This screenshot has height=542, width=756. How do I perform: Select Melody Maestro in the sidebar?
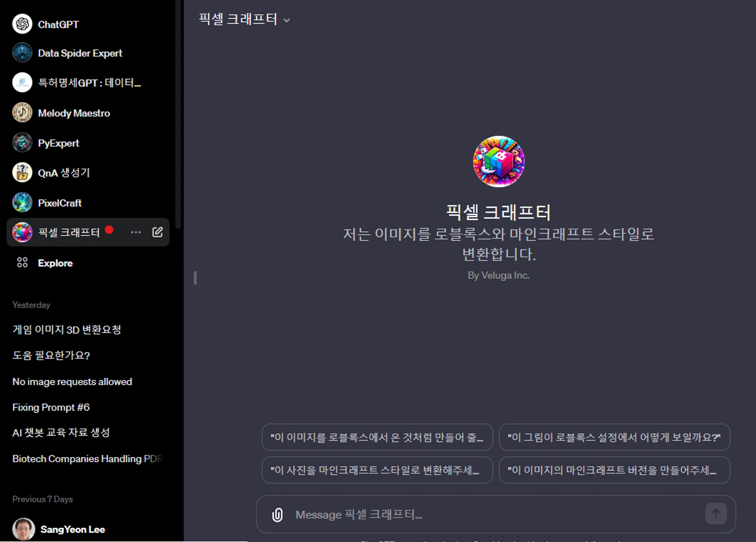(x=88, y=113)
